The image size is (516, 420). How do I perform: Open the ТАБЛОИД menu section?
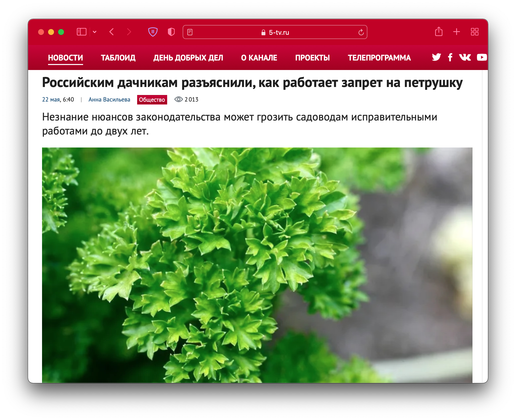(118, 58)
